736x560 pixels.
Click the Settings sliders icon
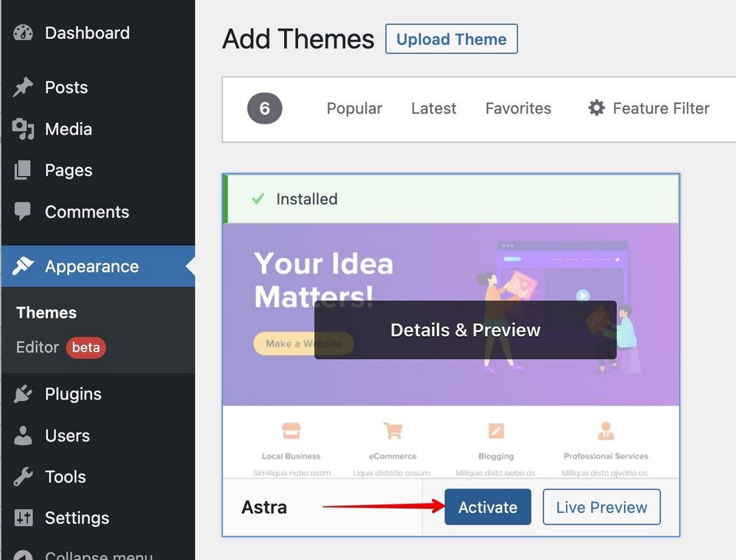click(x=24, y=518)
